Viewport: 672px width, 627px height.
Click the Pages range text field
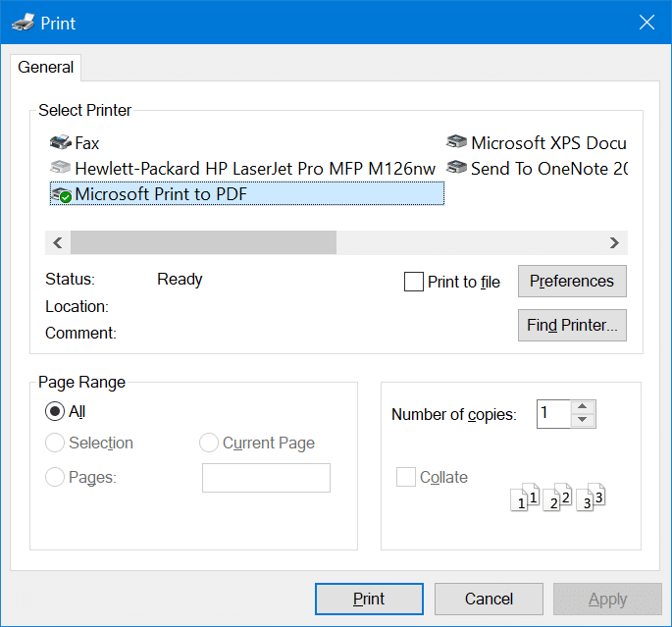coord(266,478)
